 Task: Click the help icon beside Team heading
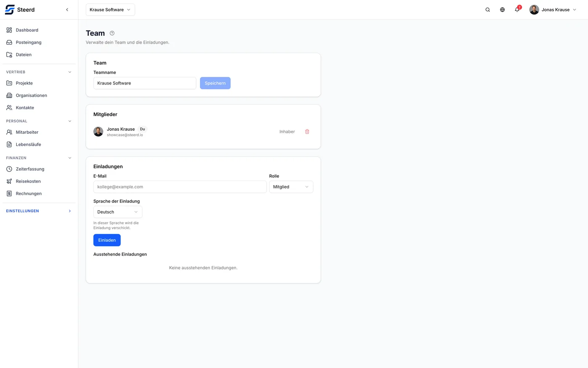[x=112, y=33]
